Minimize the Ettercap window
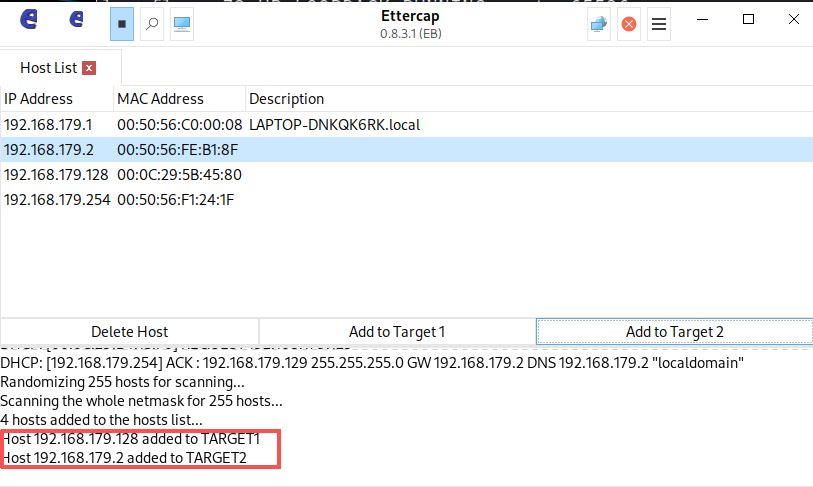The height and width of the screenshot is (487, 813). coord(703,20)
